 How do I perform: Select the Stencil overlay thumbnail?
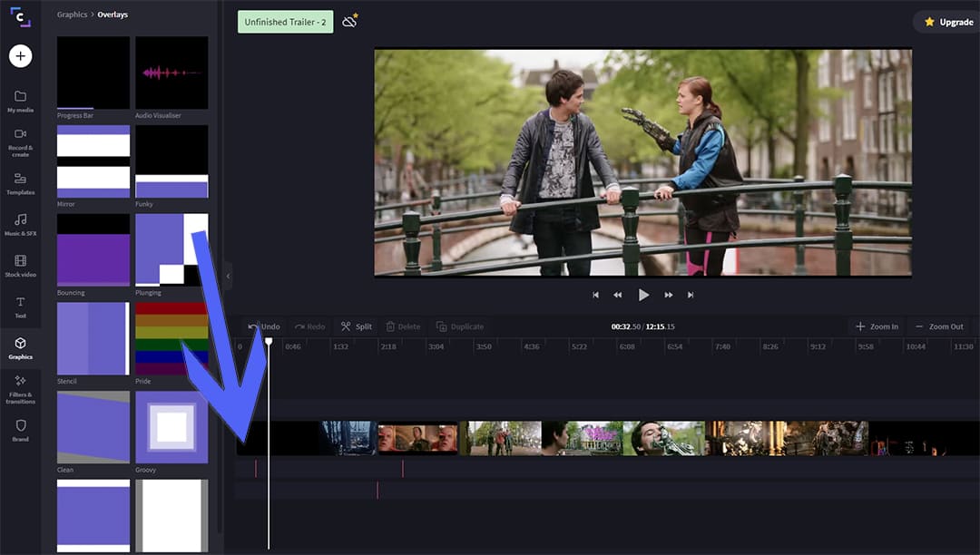pos(93,338)
